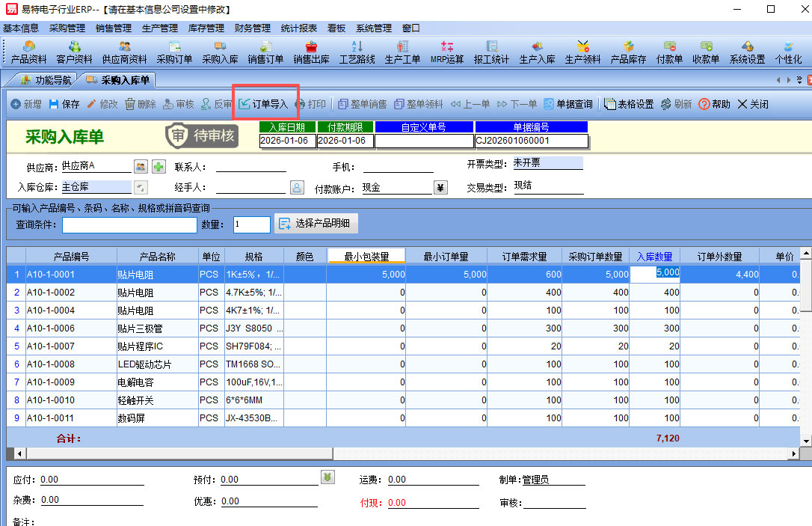Viewport: 812px width, 526px height.
Task: Open 表格设置 table settings
Action: point(629,104)
